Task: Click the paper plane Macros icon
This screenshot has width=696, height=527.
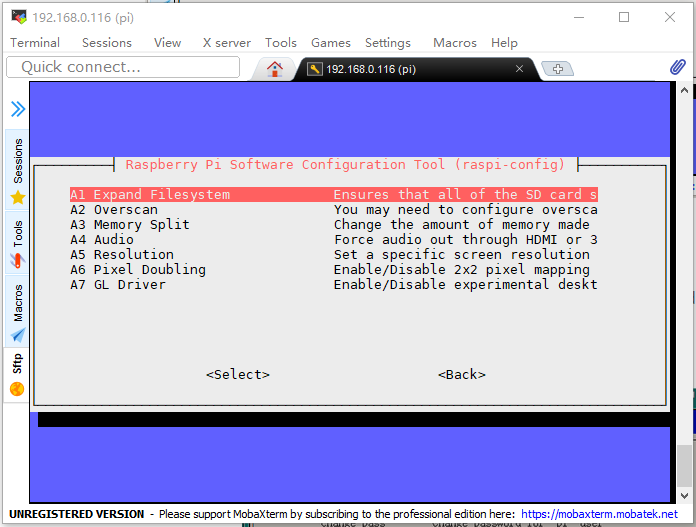Action: pyautogui.click(x=18, y=335)
